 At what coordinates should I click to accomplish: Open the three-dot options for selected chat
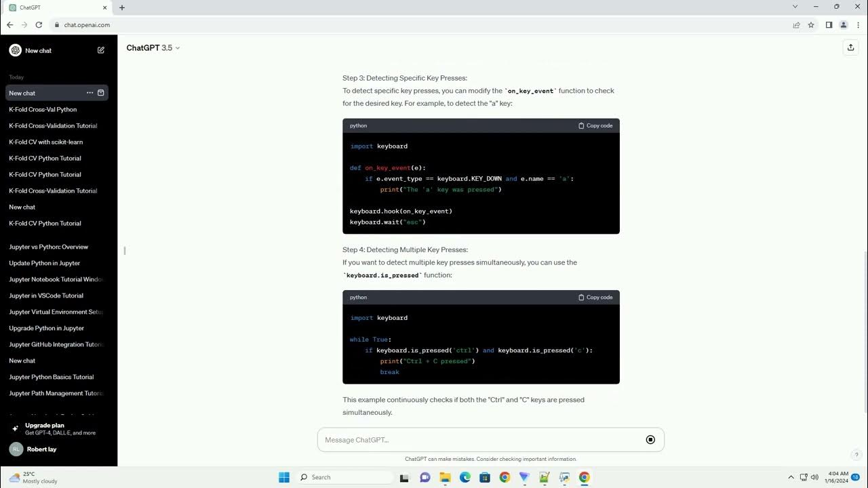coord(90,93)
